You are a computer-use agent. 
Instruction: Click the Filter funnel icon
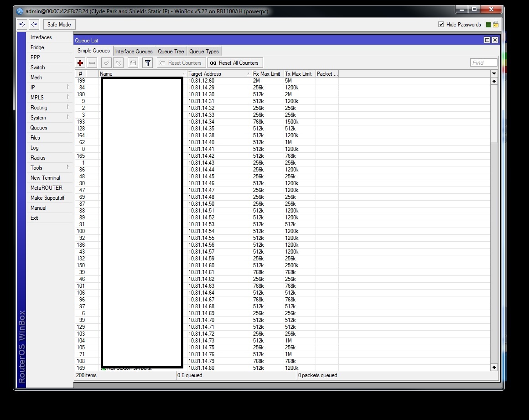147,63
